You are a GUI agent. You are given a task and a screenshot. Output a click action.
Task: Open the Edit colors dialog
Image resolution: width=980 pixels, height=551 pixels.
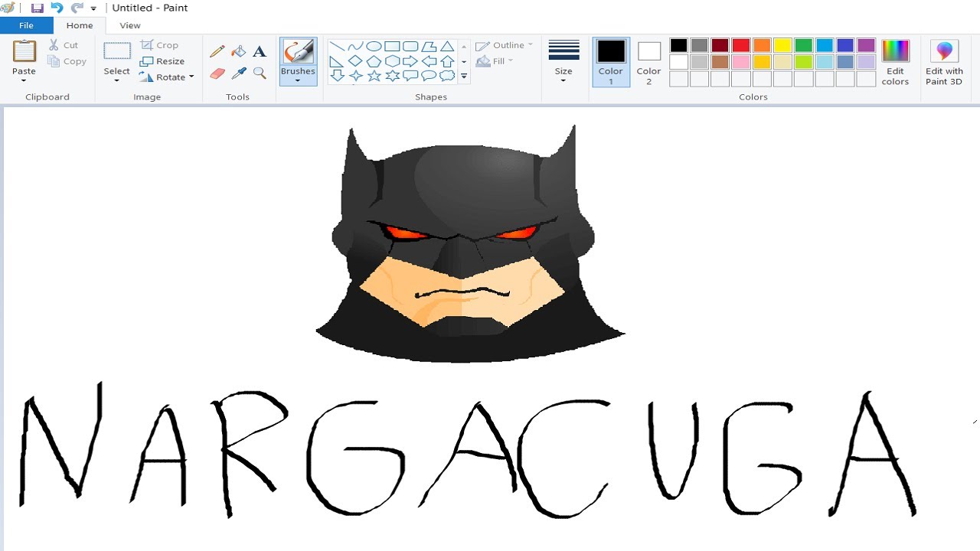coord(895,62)
